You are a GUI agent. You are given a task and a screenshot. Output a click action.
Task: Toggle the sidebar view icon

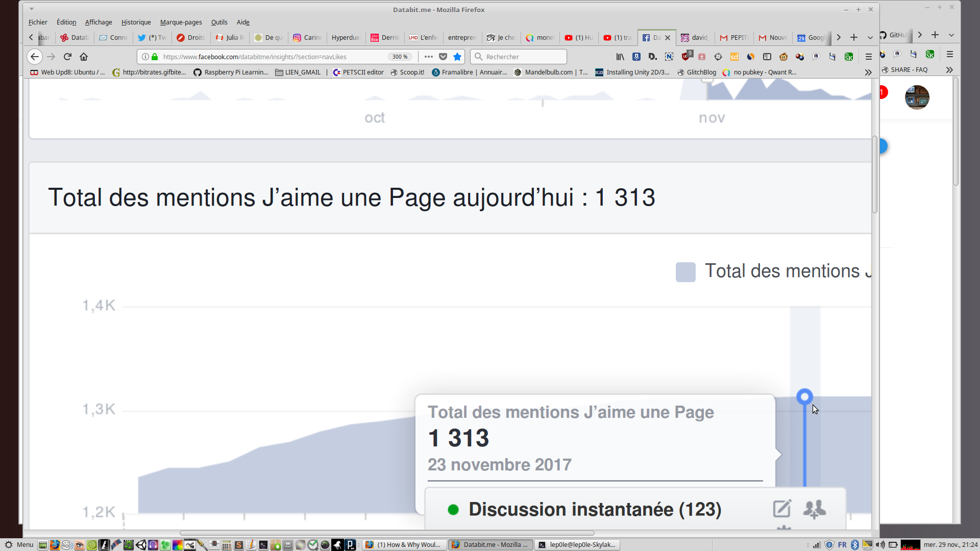click(767, 57)
